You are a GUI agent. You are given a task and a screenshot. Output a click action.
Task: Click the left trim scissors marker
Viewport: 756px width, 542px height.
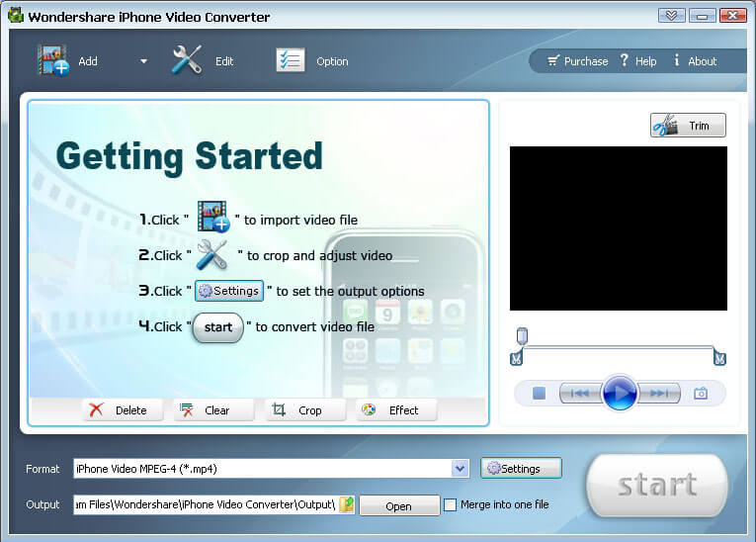pyautogui.click(x=516, y=358)
